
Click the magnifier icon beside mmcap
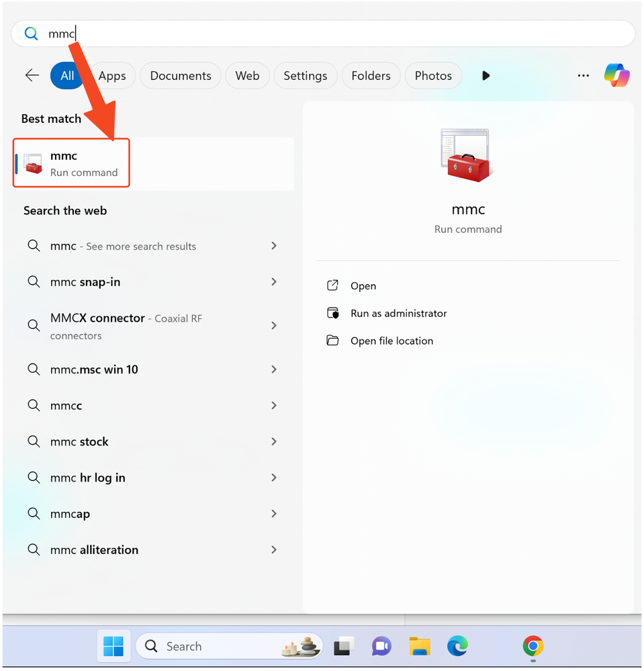click(x=34, y=513)
